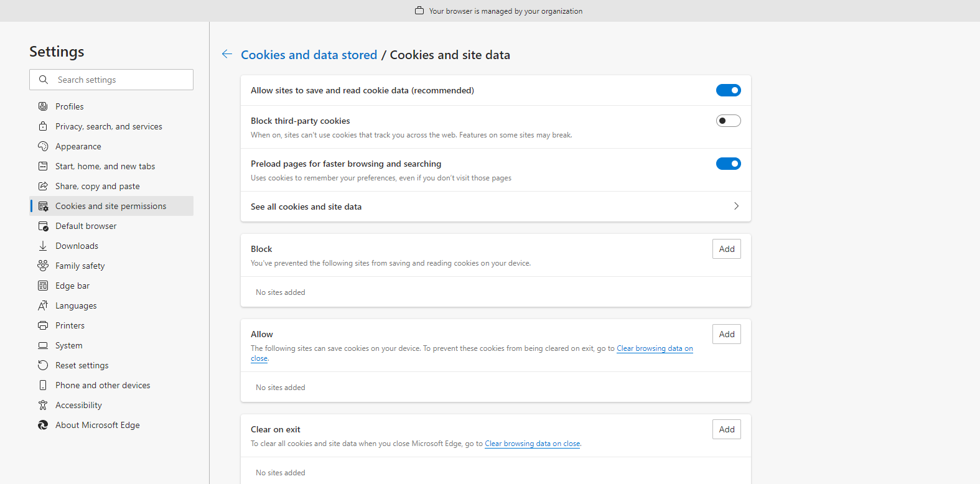Open Clear browsing data on close link under Clear on exit
This screenshot has width=980, height=484.
click(x=533, y=444)
